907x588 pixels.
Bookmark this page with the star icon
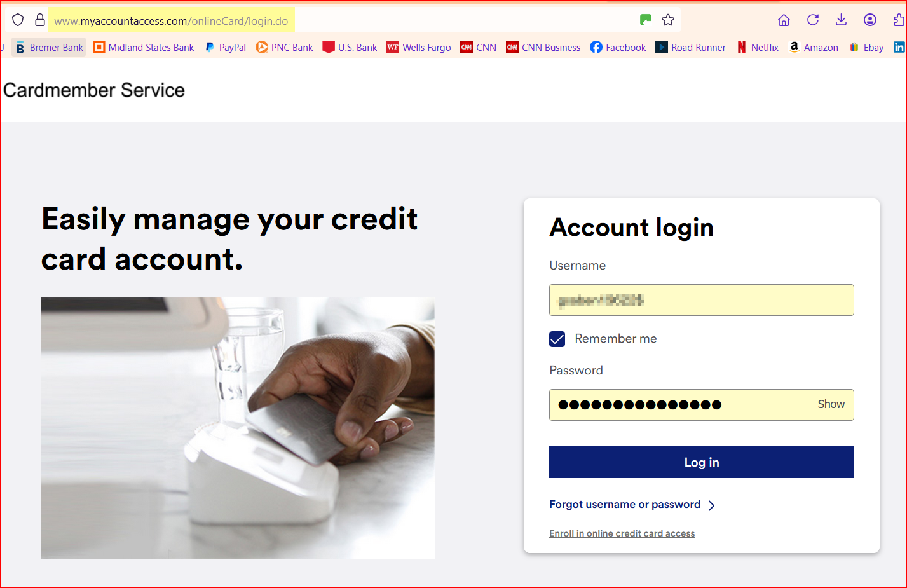click(668, 20)
